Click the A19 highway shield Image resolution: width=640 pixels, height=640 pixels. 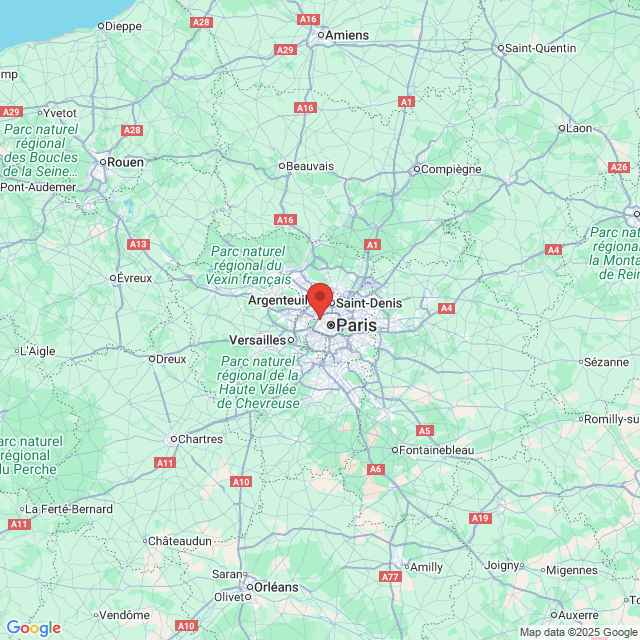(480, 518)
